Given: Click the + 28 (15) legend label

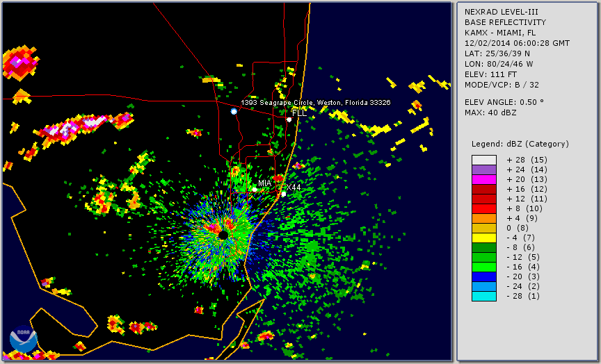Looking at the screenshot, I should coord(527,160).
